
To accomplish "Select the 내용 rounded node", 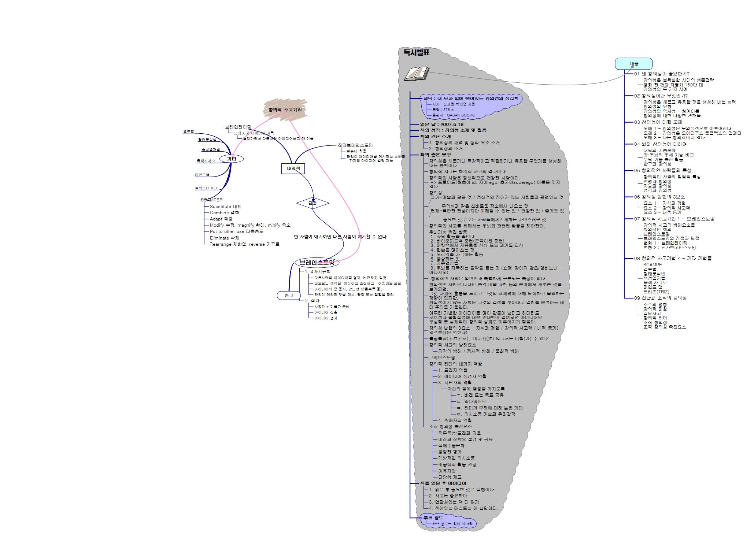I will pos(633,64).
